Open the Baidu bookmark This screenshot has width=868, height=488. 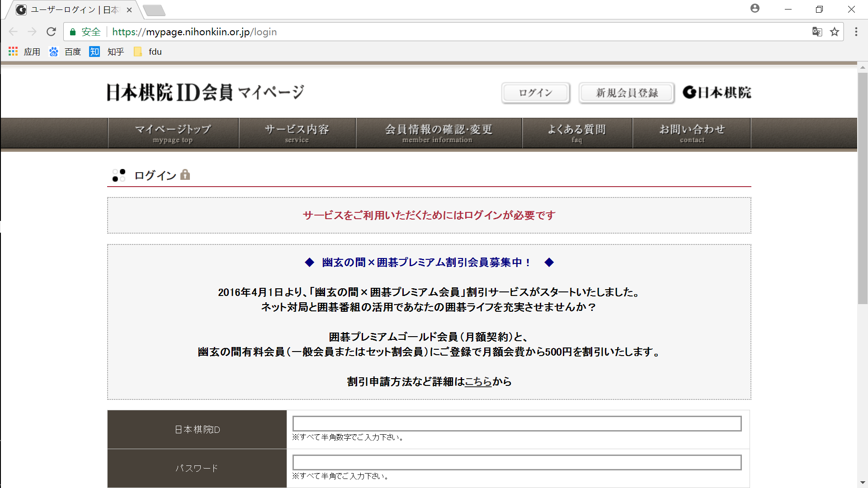(66, 52)
